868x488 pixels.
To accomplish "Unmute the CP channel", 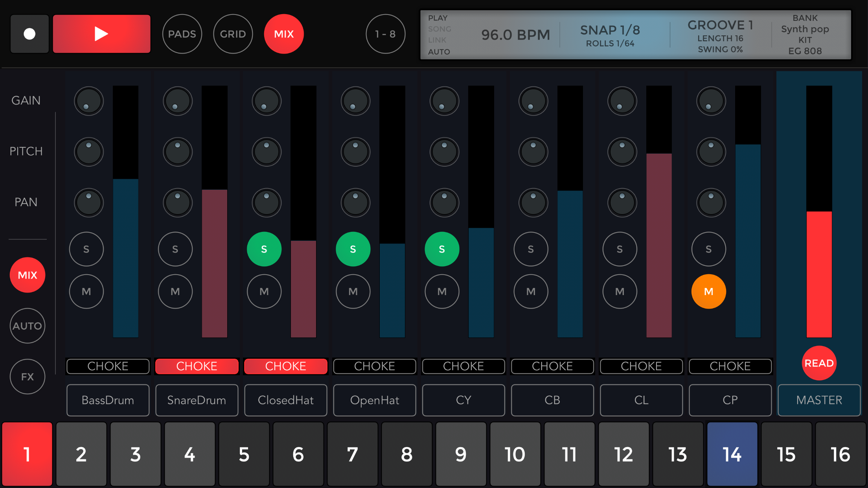I will point(708,292).
